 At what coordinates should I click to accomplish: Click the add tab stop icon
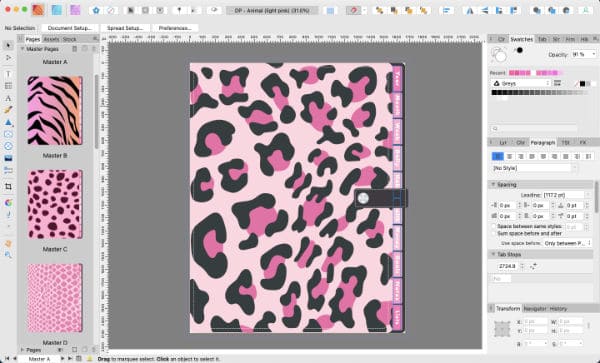[533, 266]
